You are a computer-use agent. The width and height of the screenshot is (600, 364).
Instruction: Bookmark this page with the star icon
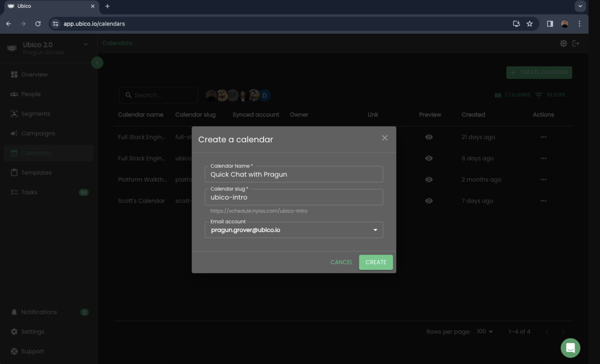pyautogui.click(x=529, y=24)
